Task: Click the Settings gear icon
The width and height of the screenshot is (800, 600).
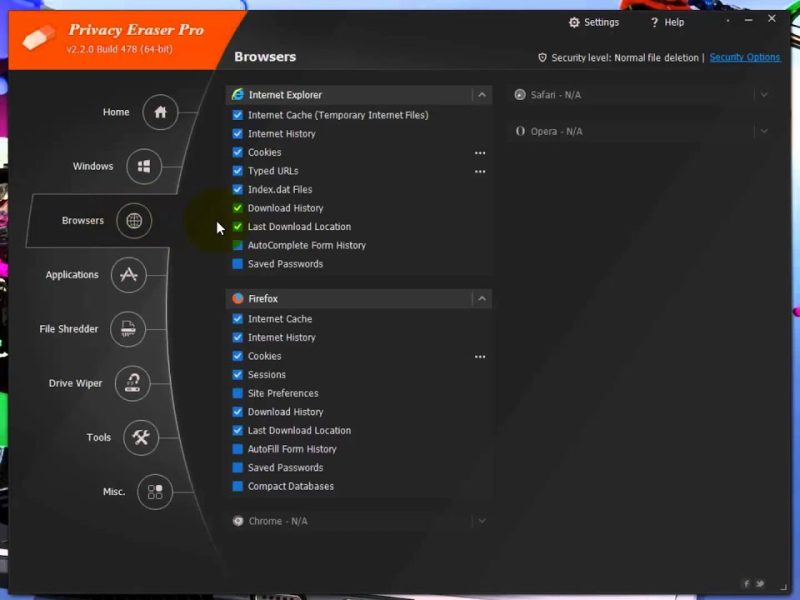Action: [x=574, y=22]
